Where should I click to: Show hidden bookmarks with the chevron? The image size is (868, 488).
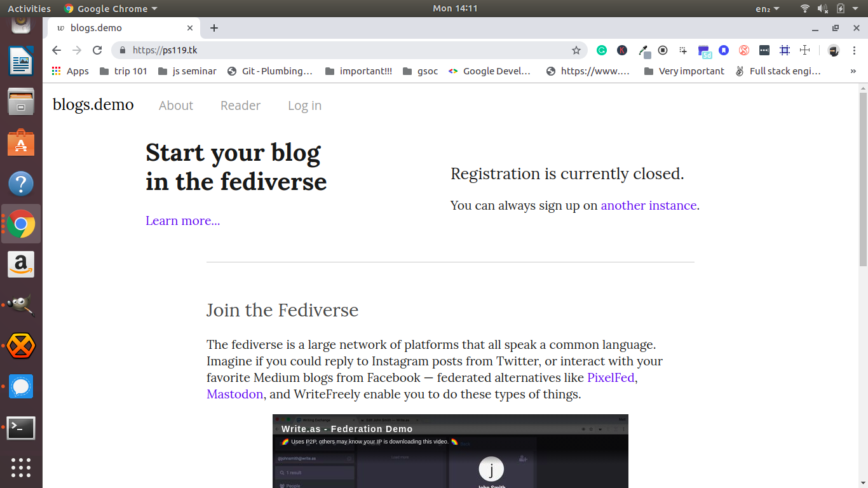point(853,71)
